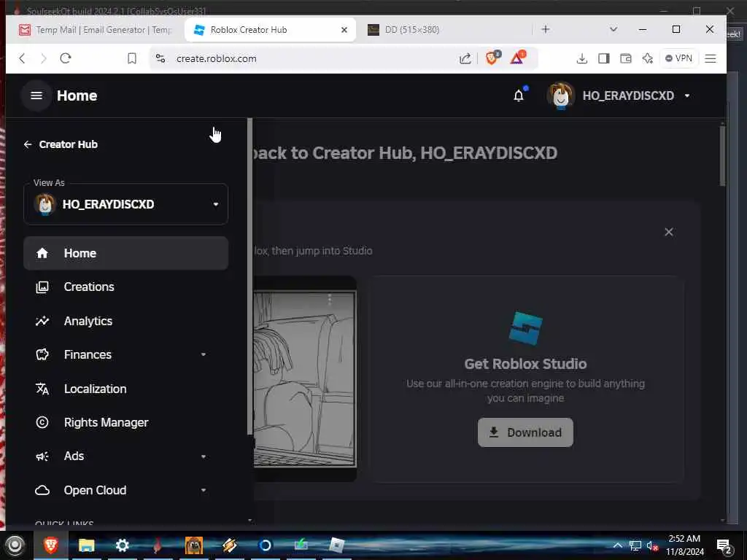Click the Creator Hub back arrow
The height and width of the screenshot is (560, 747).
click(28, 144)
